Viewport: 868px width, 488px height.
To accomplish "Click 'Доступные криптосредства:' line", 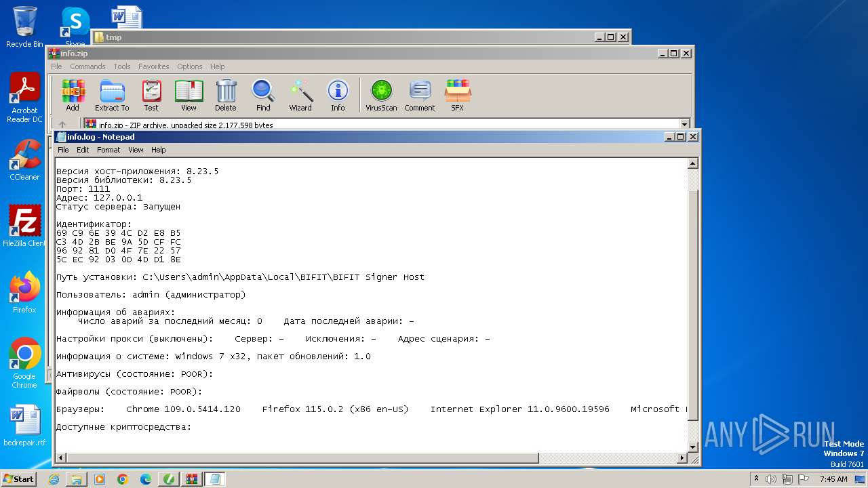I will [x=123, y=427].
